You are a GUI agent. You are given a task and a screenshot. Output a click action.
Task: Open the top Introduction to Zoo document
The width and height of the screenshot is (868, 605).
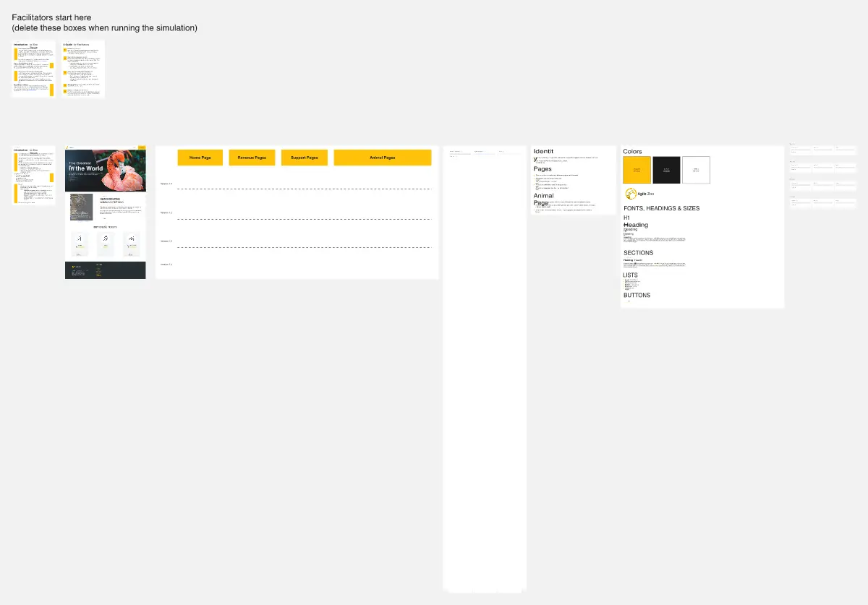coord(33,69)
